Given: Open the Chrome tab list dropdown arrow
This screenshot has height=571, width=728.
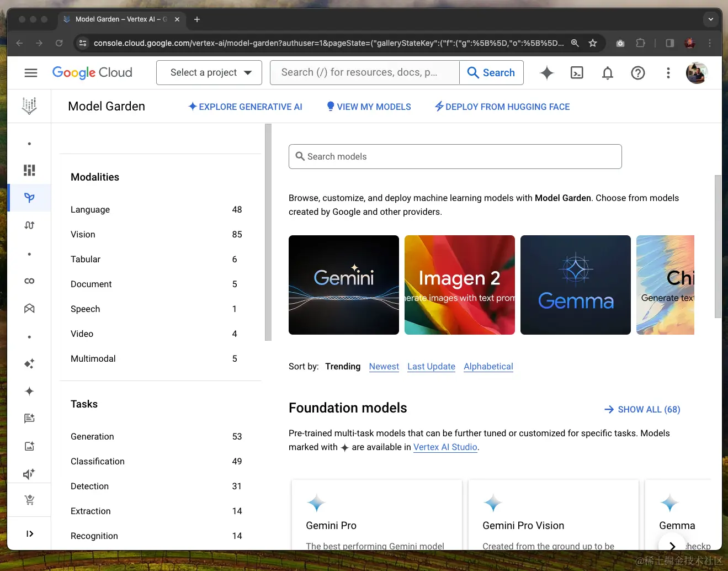Looking at the screenshot, I should click(x=711, y=19).
